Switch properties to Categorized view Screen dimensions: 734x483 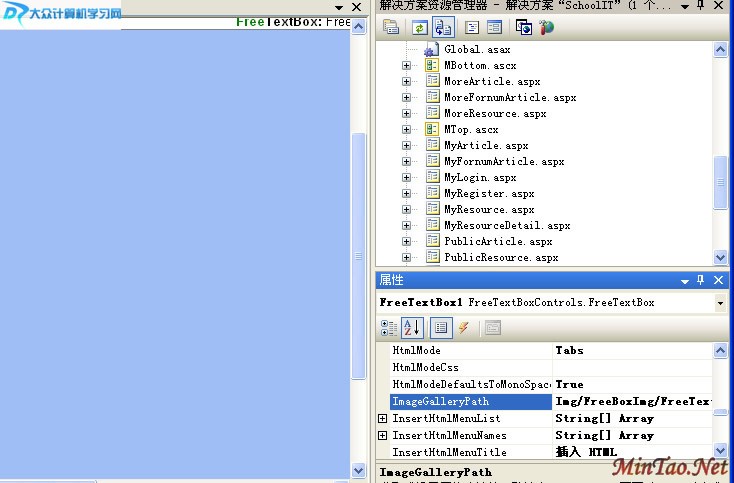(x=389, y=327)
